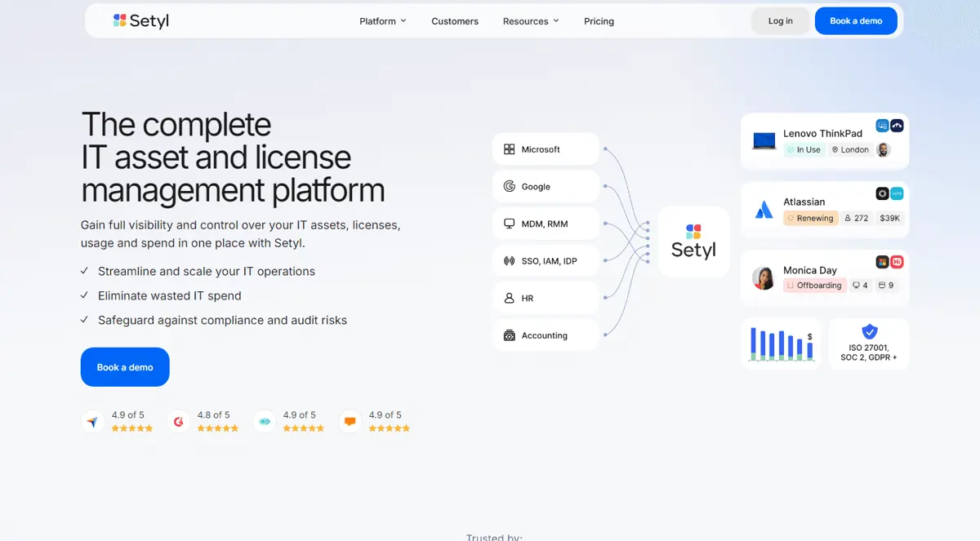
Task: Click the devices count 4 tag
Action: (860, 286)
